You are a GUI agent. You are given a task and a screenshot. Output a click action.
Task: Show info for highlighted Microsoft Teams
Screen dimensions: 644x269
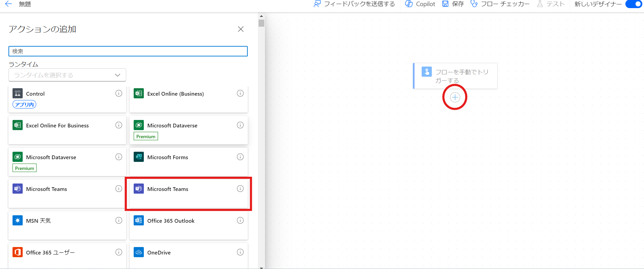240,189
